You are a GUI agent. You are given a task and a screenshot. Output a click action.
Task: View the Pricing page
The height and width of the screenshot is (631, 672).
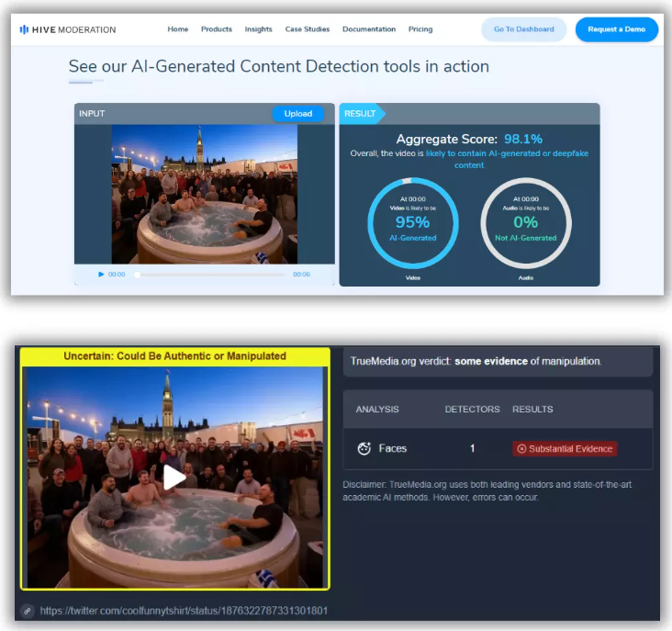click(x=420, y=29)
